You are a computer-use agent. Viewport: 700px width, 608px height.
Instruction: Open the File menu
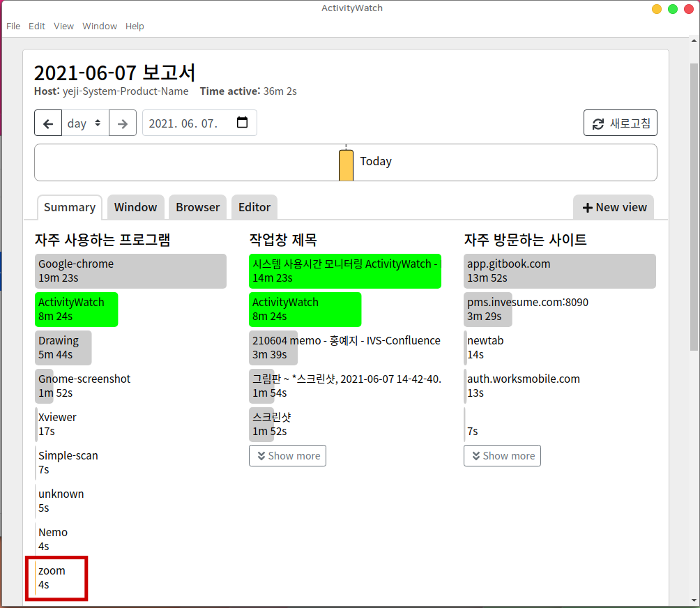pos(13,26)
